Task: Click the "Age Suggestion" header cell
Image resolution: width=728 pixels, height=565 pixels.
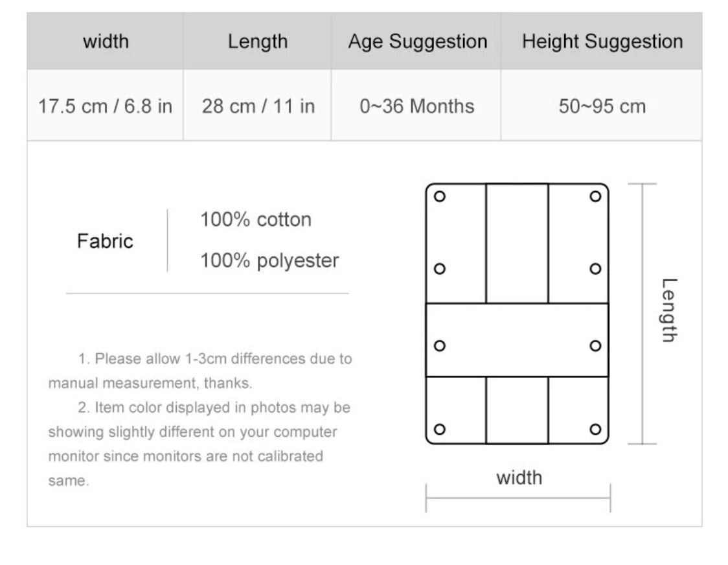Action: pos(417,41)
